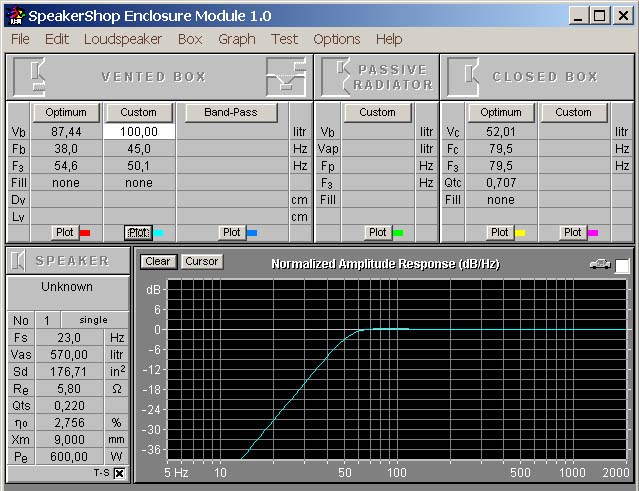The width and height of the screenshot is (639, 491).
Task: Click the optimum Fb value 38,0
Action: point(66,149)
